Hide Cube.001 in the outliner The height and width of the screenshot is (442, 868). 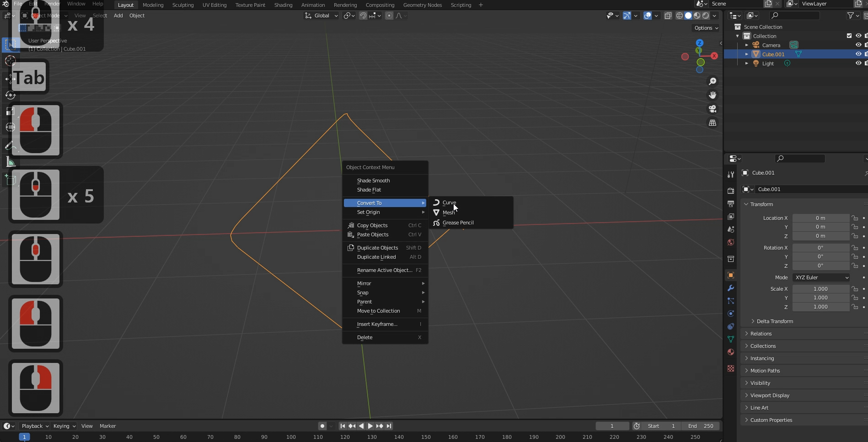coord(858,54)
